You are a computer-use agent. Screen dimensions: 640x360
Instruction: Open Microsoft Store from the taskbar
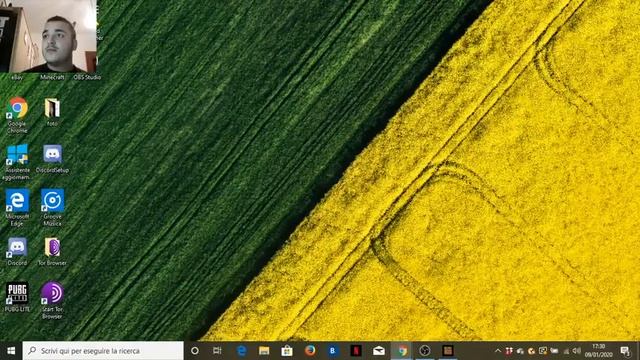[287, 351]
